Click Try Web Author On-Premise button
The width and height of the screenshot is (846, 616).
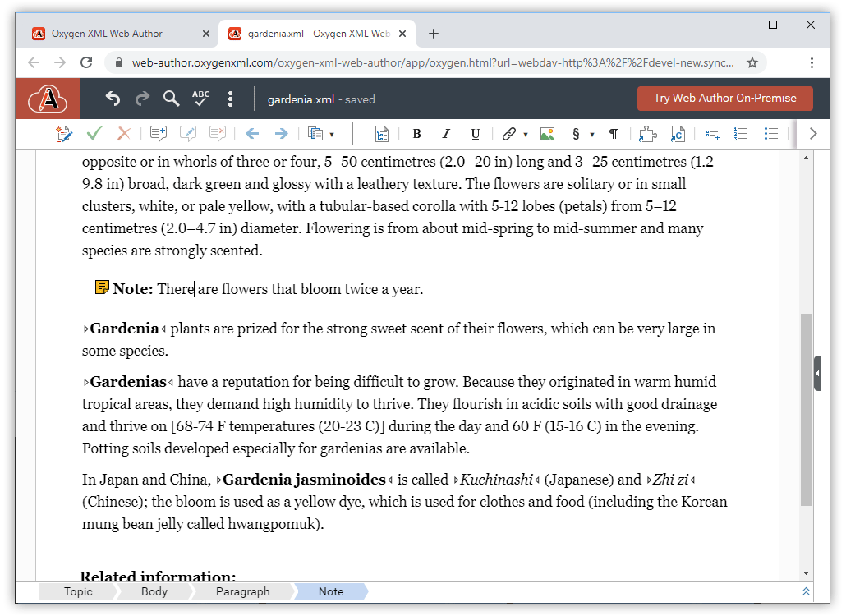[x=724, y=99]
